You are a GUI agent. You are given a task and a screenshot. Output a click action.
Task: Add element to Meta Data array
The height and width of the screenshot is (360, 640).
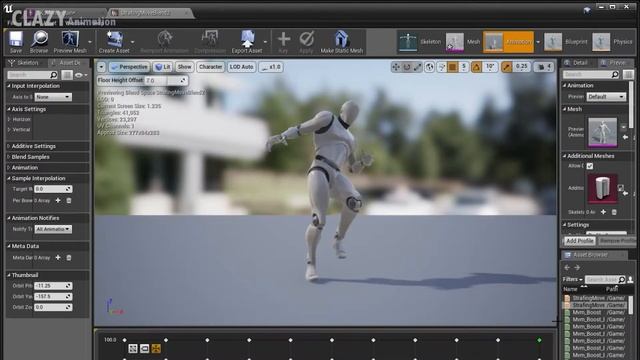point(58,258)
